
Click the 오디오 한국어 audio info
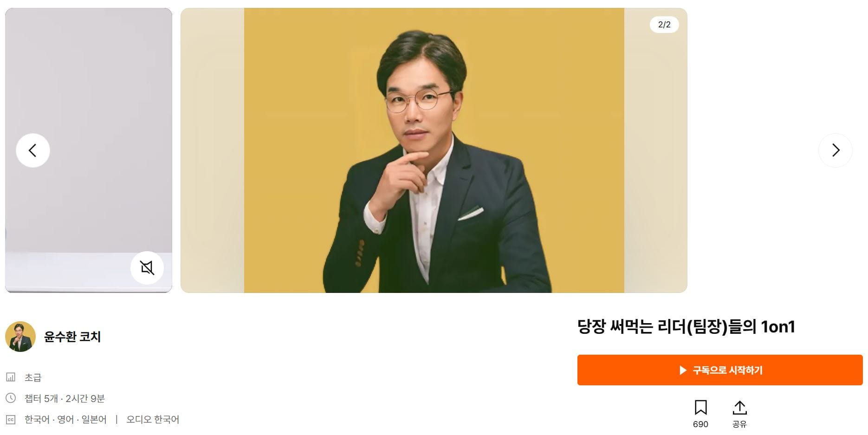point(153,420)
